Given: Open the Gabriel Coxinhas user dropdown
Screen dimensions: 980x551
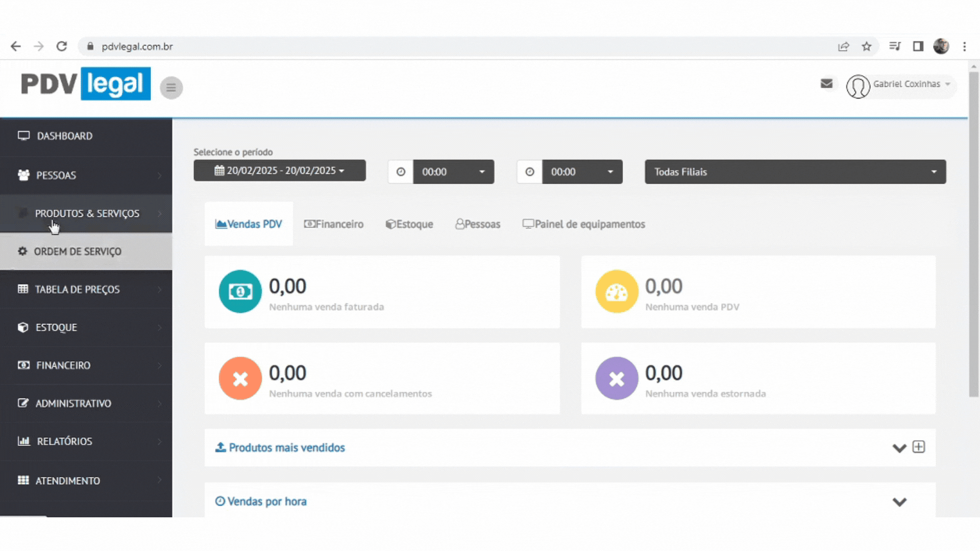Looking at the screenshot, I should (905, 85).
